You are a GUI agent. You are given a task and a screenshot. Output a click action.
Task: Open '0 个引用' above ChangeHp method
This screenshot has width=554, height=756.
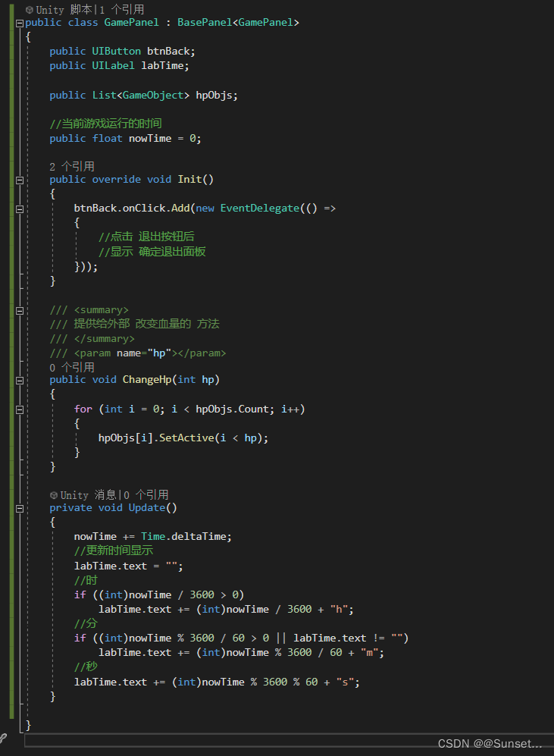(x=72, y=368)
